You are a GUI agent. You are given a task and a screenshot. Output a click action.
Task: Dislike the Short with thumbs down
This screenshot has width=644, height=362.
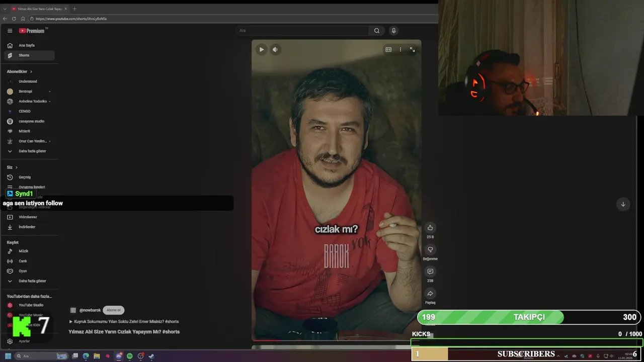click(430, 250)
